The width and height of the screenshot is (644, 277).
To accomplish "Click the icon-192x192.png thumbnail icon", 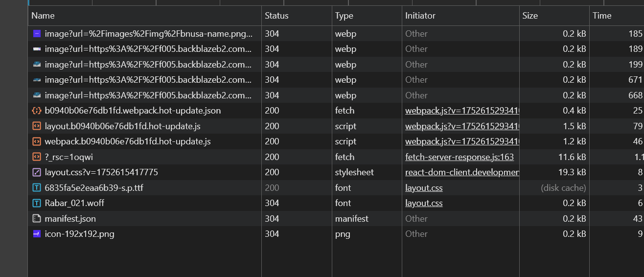I will click(36, 234).
